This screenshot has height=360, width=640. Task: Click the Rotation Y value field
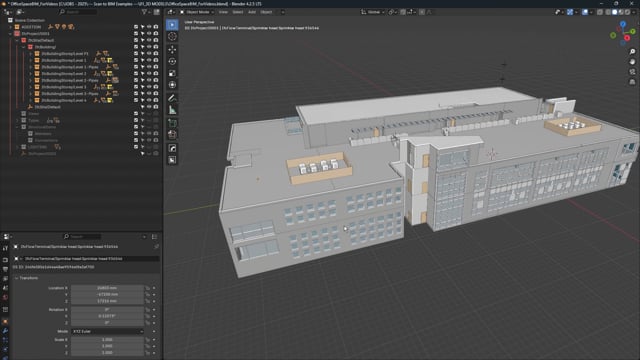point(107,316)
